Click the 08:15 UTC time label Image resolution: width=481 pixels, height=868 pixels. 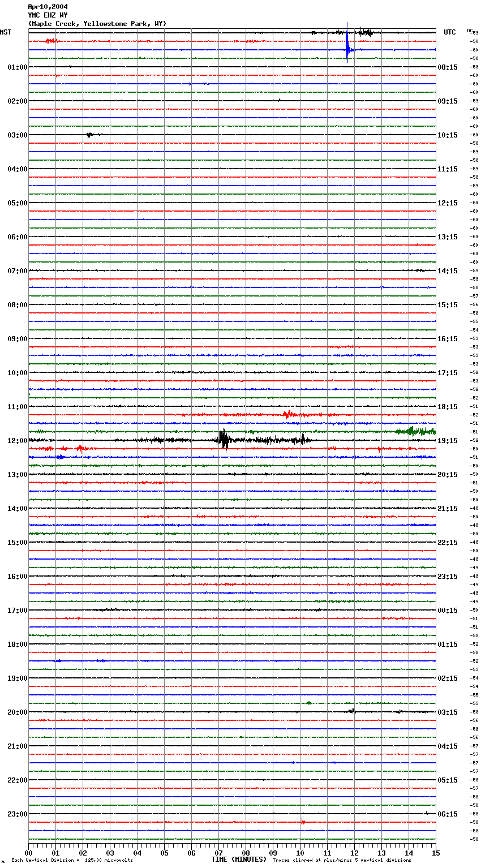click(x=448, y=67)
